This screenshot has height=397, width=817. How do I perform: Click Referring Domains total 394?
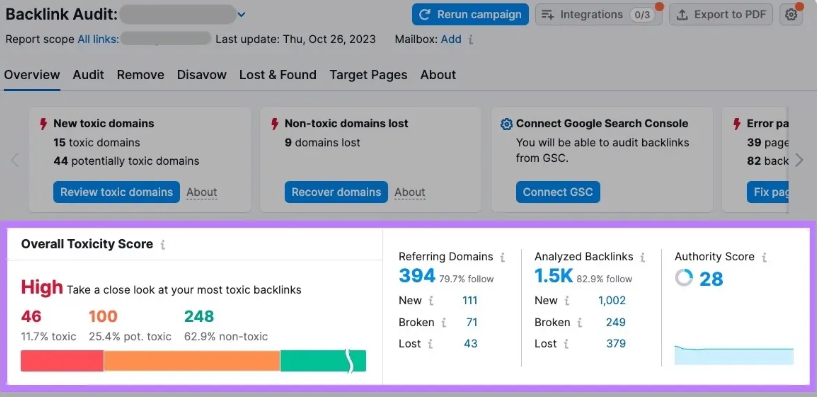[417, 276]
